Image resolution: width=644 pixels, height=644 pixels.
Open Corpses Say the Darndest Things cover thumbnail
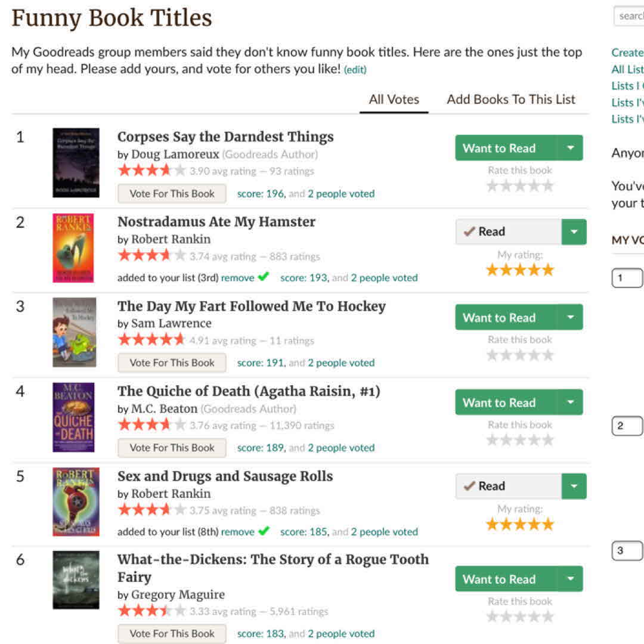(x=76, y=162)
